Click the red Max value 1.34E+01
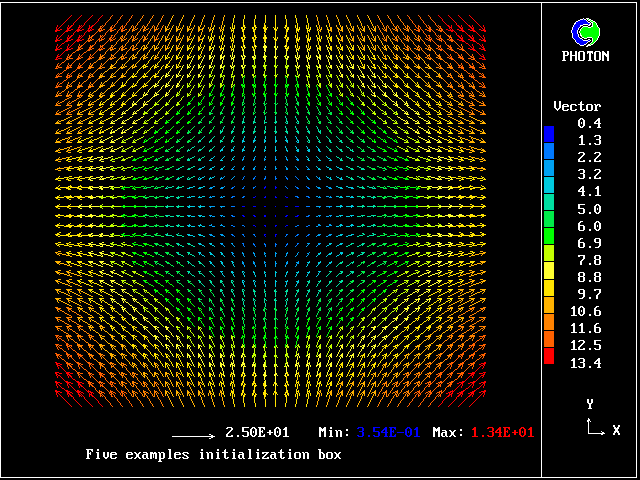 (x=502, y=433)
